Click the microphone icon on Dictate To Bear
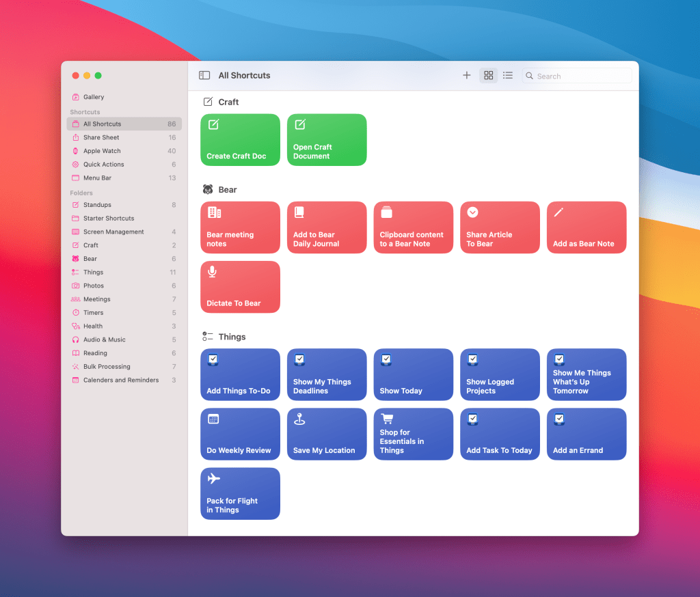 (x=213, y=272)
